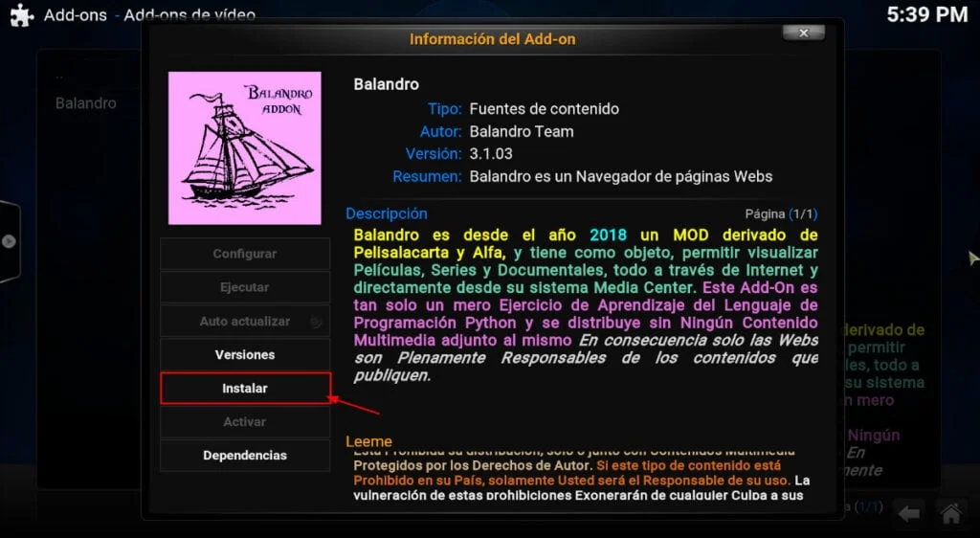Click the Descripción heading

coord(387,213)
